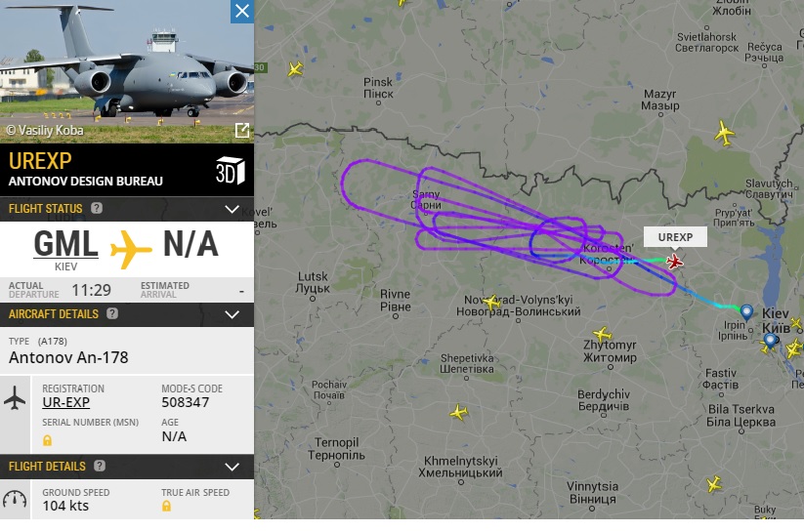Image resolution: width=804 pixels, height=532 pixels.
Task: Open aircraft photo in external link
Action: [242, 130]
